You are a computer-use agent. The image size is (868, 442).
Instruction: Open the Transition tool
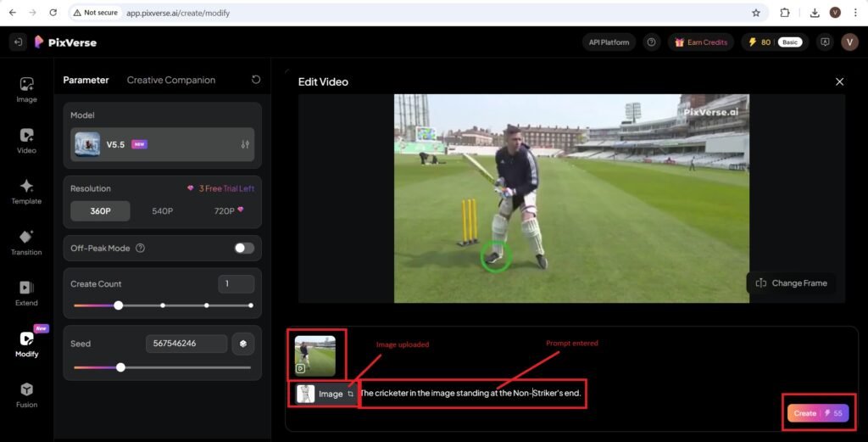[x=26, y=242]
